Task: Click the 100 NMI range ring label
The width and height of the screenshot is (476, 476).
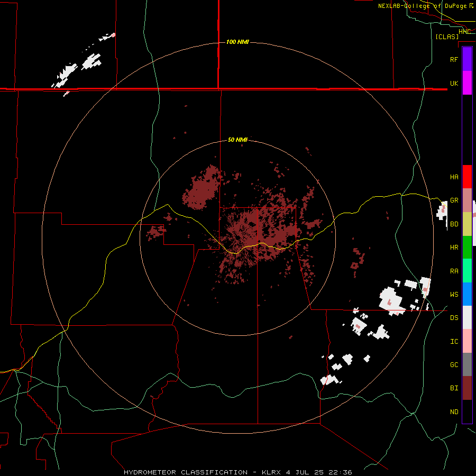Action: pos(237,42)
